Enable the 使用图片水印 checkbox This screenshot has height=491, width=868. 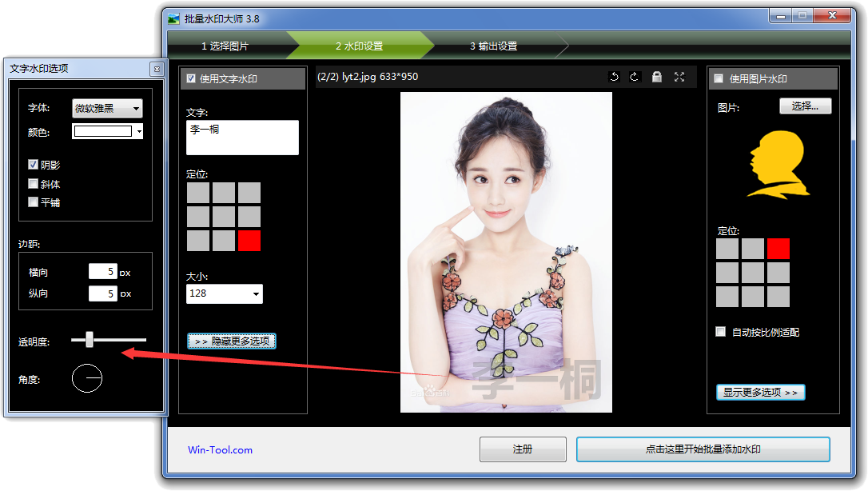pyautogui.click(x=719, y=78)
